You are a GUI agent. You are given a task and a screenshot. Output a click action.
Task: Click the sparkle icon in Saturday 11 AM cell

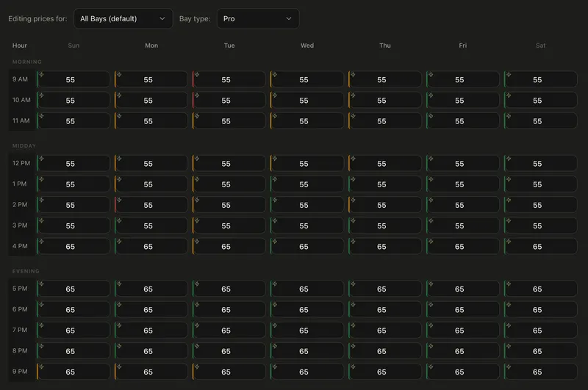pos(509,116)
